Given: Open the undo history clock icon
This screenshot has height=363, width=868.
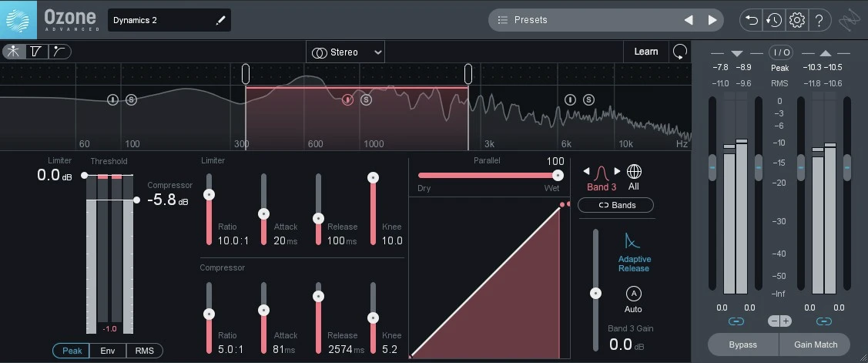Looking at the screenshot, I should point(774,20).
